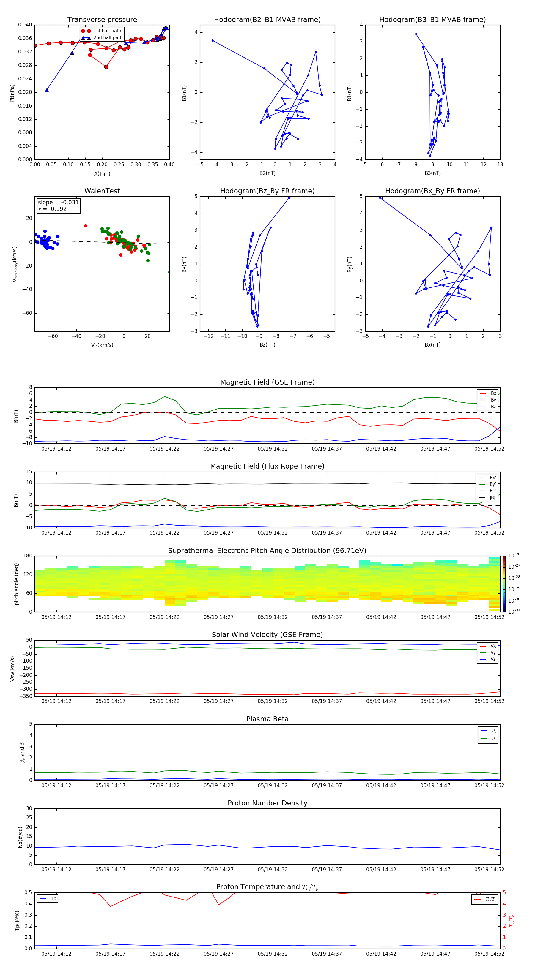Click the 'slope = -0.031' annotation
Screen dimensions: 535x980
click(x=58, y=203)
